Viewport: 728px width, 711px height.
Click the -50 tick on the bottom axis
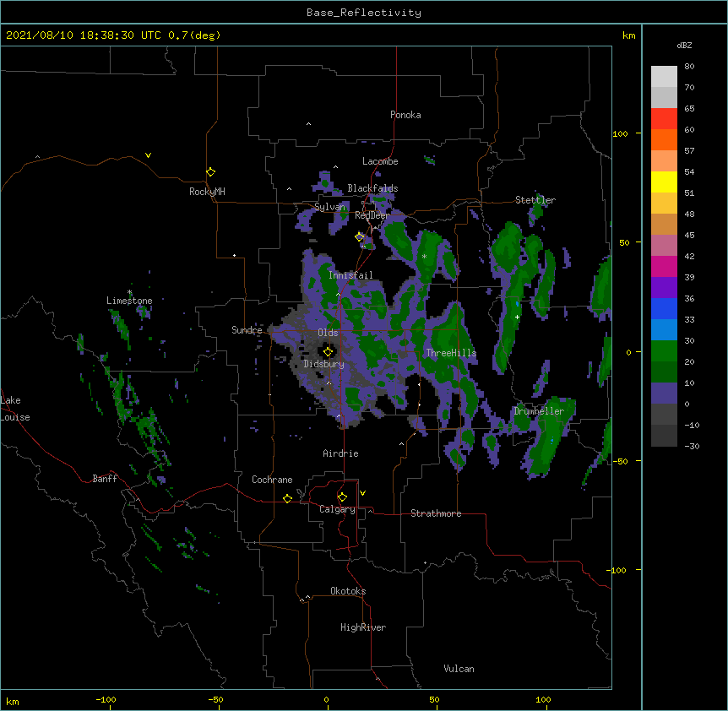pyautogui.click(x=215, y=699)
